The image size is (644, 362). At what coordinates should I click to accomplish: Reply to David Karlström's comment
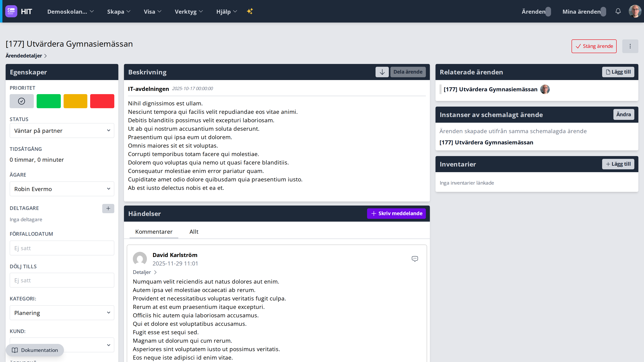click(415, 259)
